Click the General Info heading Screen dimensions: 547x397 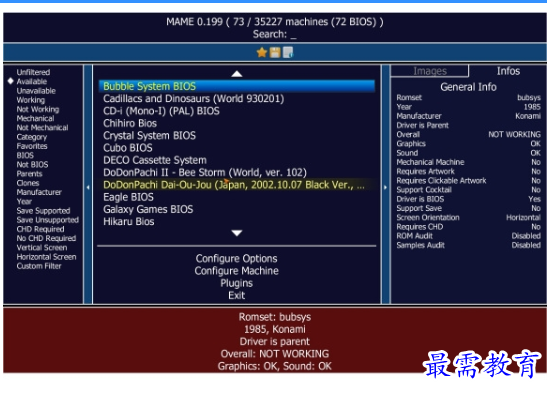[x=468, y=87]
